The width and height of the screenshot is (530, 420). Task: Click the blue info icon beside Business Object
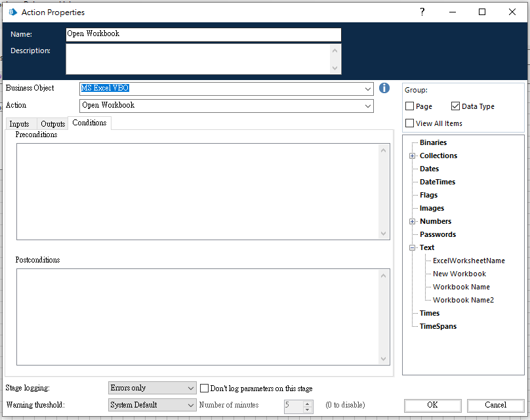pyautogui.click(x=384, y=88)
